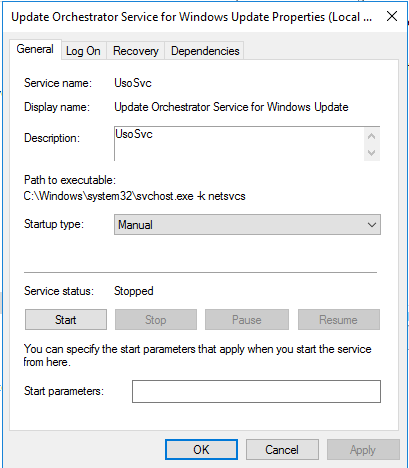The width and height of the screenshot is (409, 468).
Task: Open the Log On tab
Action: (83, 51)
